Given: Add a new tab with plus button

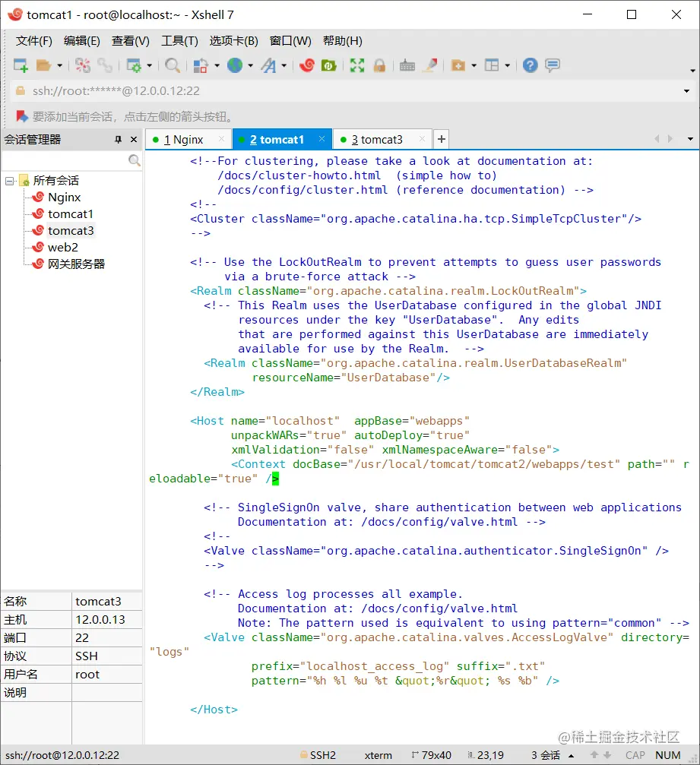Looking at the screenshot, I should tap(442, 139).
